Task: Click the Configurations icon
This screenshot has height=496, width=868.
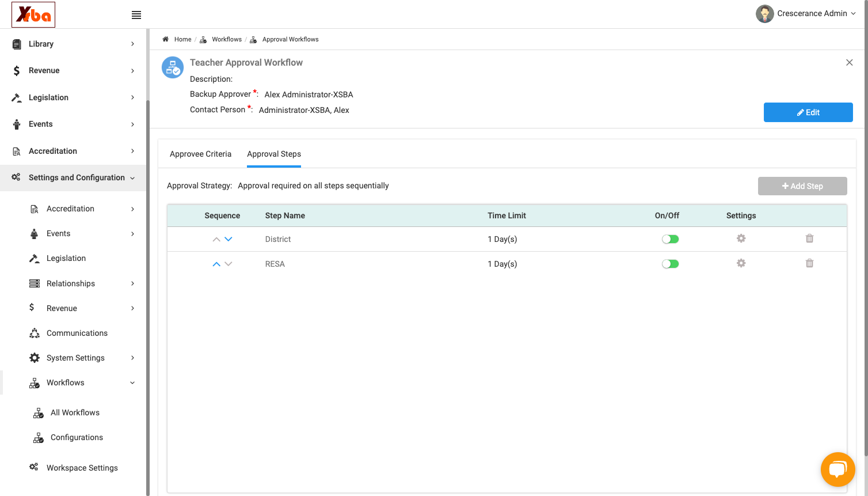Action: [39, 438]
